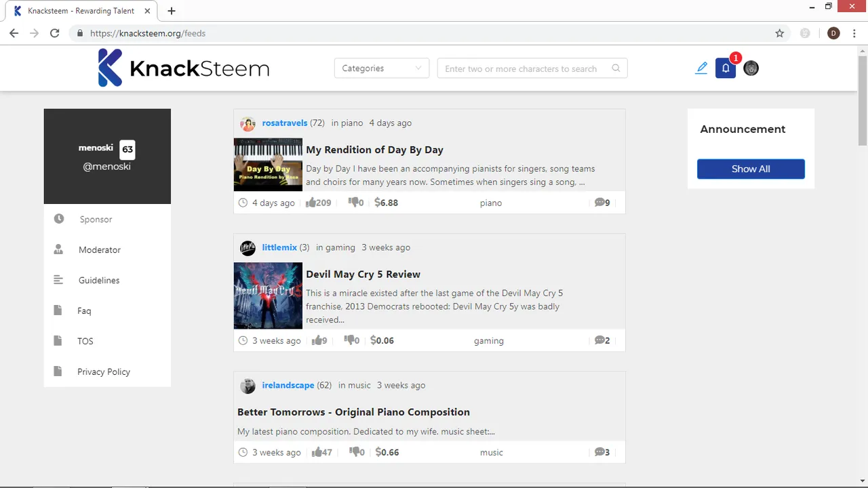This screenshot has height=488, width=868.
Task: Open the user avatar menu in header
Action: [751, 68]
